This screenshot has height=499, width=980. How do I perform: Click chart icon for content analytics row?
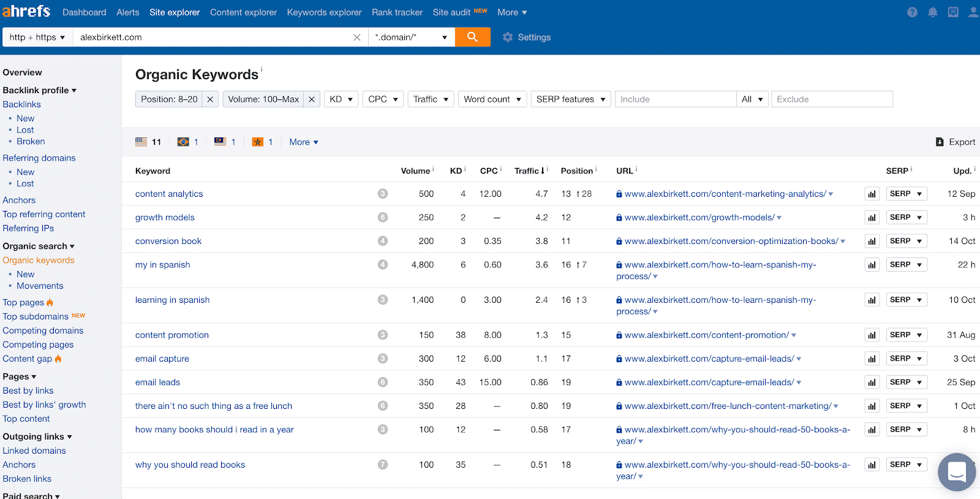[x=872, y=194]
